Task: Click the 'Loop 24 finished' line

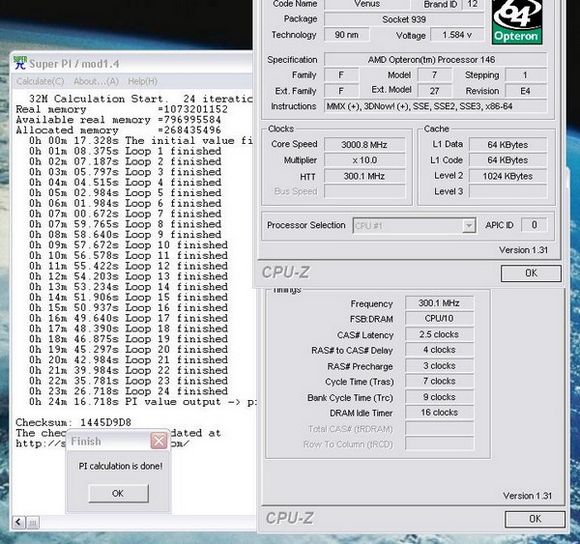Action: pos(128,391)
